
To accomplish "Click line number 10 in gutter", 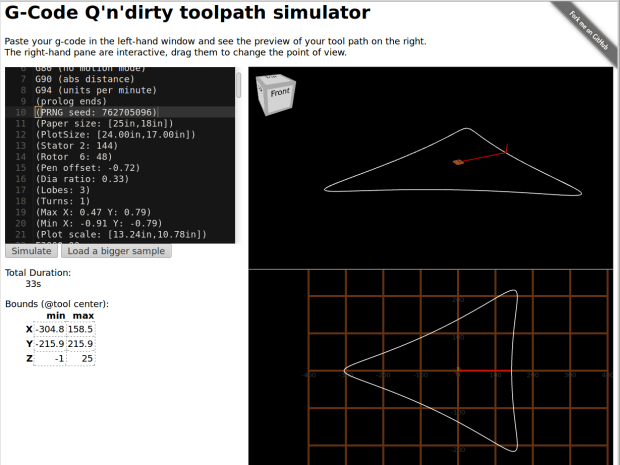I will pos(21,112).
